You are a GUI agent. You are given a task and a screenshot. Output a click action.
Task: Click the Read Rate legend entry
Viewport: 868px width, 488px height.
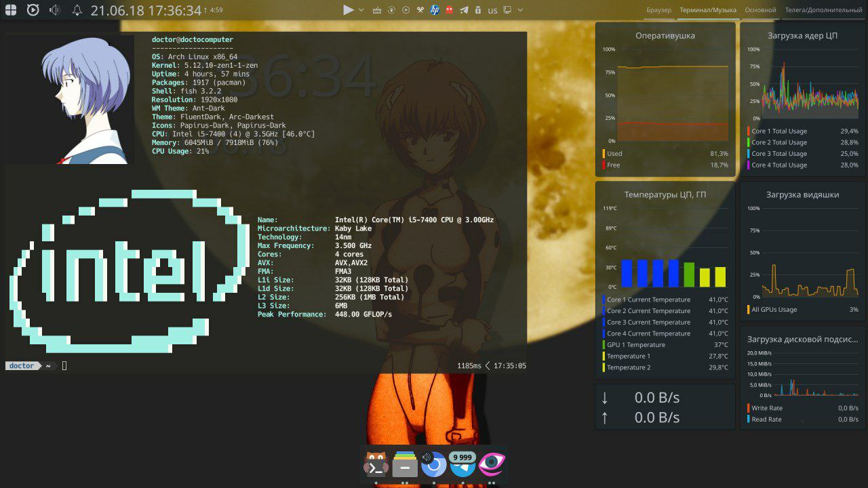click(802, 420)
